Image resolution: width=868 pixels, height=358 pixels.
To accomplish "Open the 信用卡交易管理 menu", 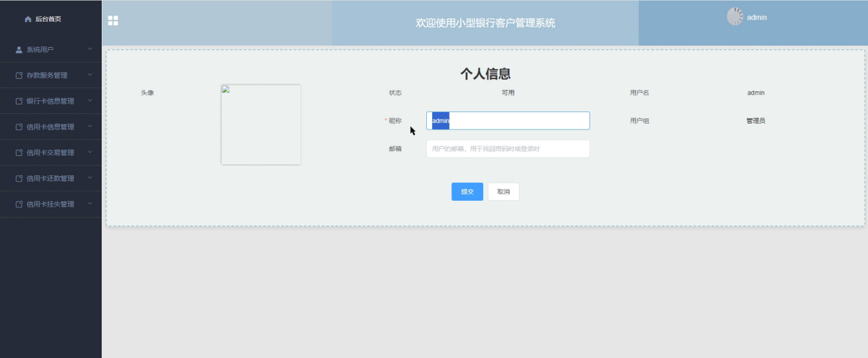I will coord(51,153).
